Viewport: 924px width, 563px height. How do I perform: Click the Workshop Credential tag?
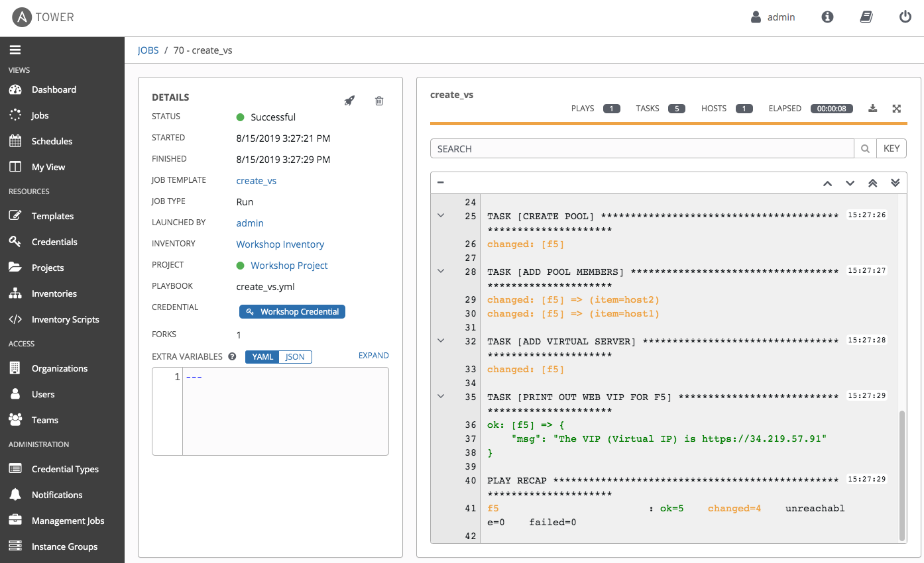click(x=292, y=311)
